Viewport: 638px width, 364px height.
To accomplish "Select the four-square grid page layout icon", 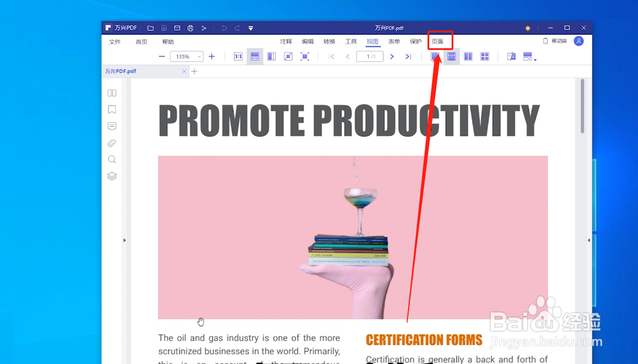I will (x=485, y=56).
